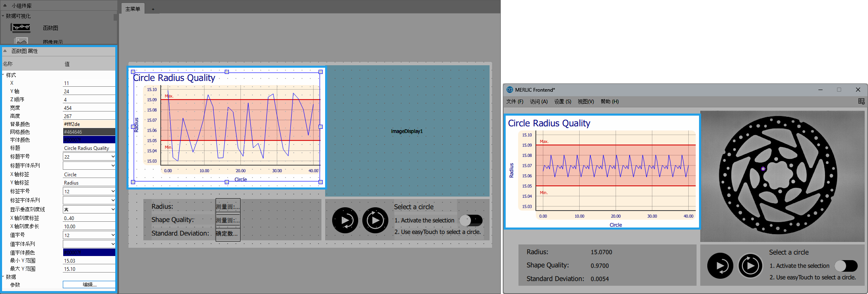Collapse the 小组件库 panel
868x294 pixels.
(x=5, y=6)
